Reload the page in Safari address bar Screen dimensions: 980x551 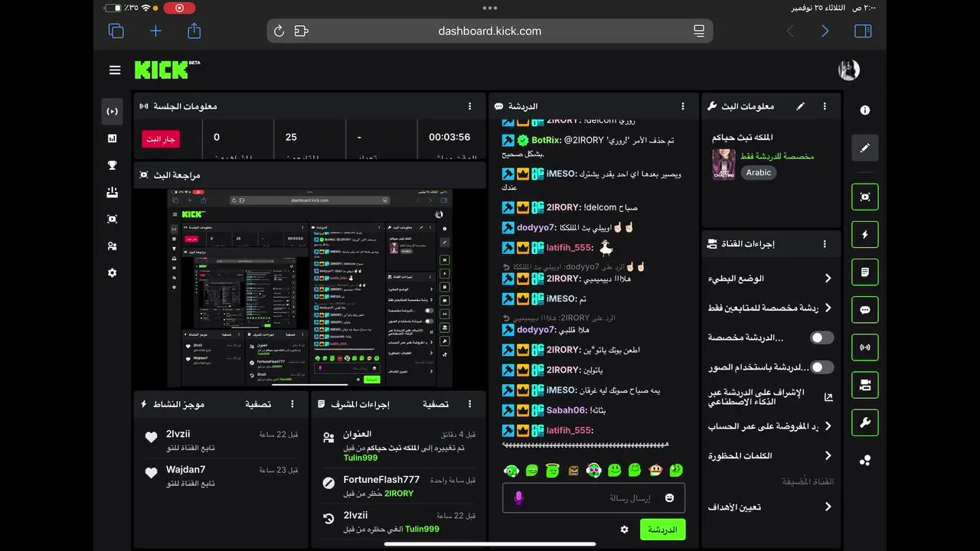pos(279,31)
